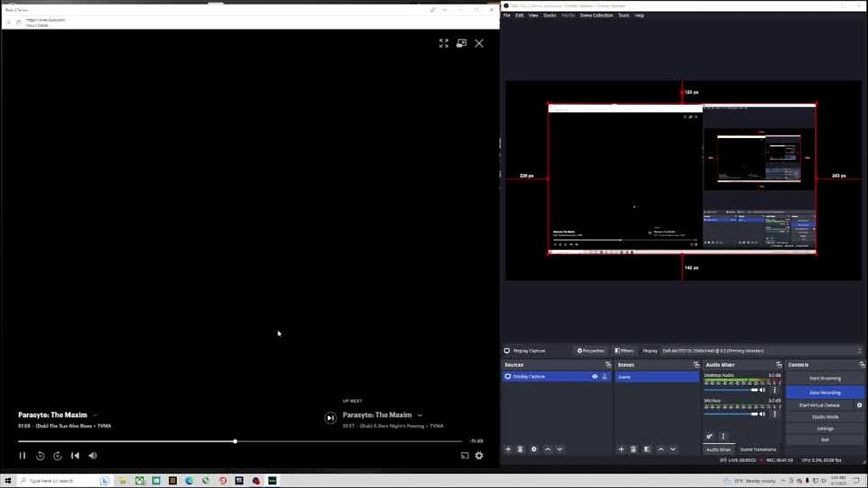The height and width of the screenshot is (488, 868).
Task: Open the Scene Collection menu
Action: click(596, 15)
